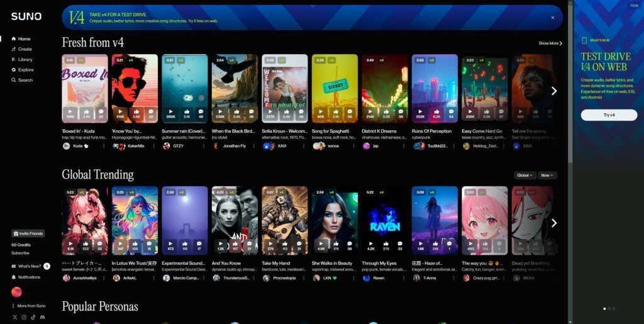Click the main page vertical scrollbar
Viewport: 644px width, 324px height.
(570, 82)
